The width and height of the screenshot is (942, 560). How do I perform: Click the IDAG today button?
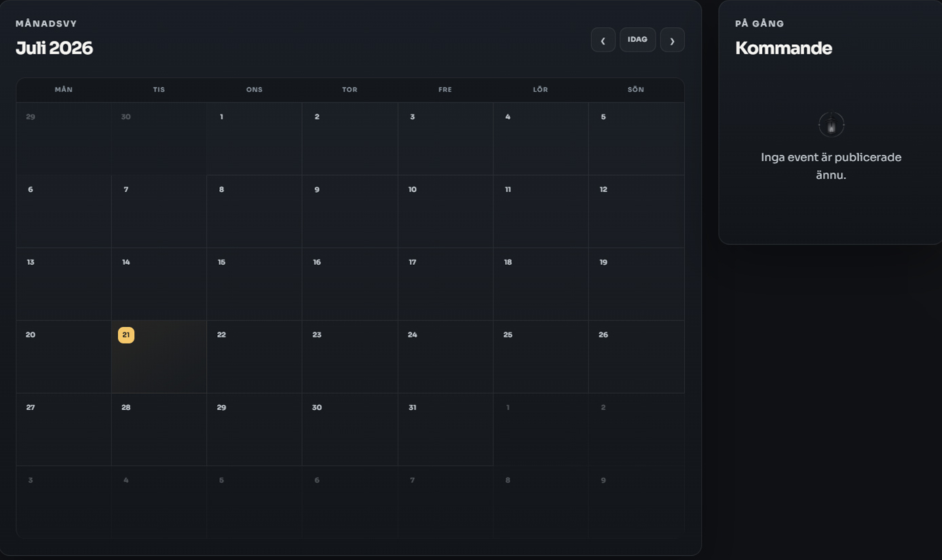[637, 39]
